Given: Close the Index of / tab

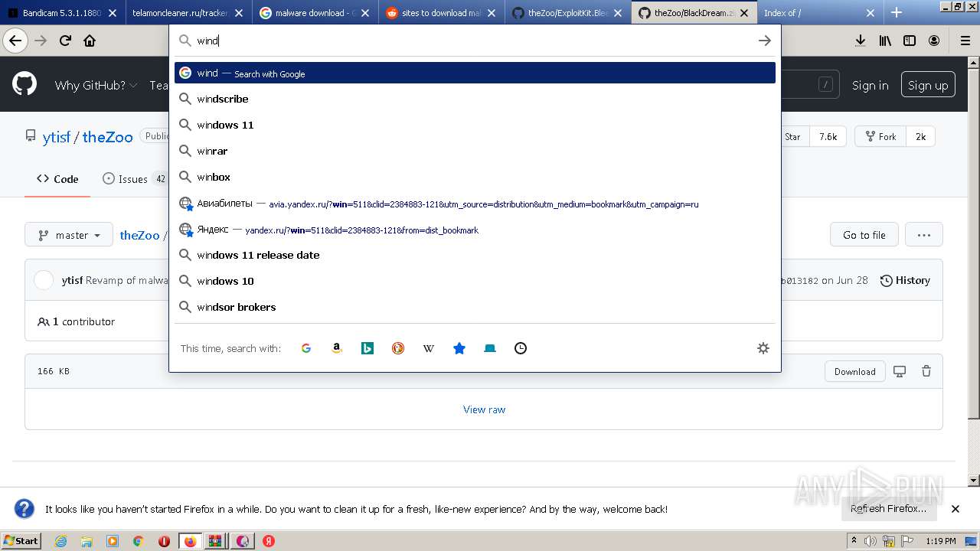Looking at the screenshot, I should (871, 13).
